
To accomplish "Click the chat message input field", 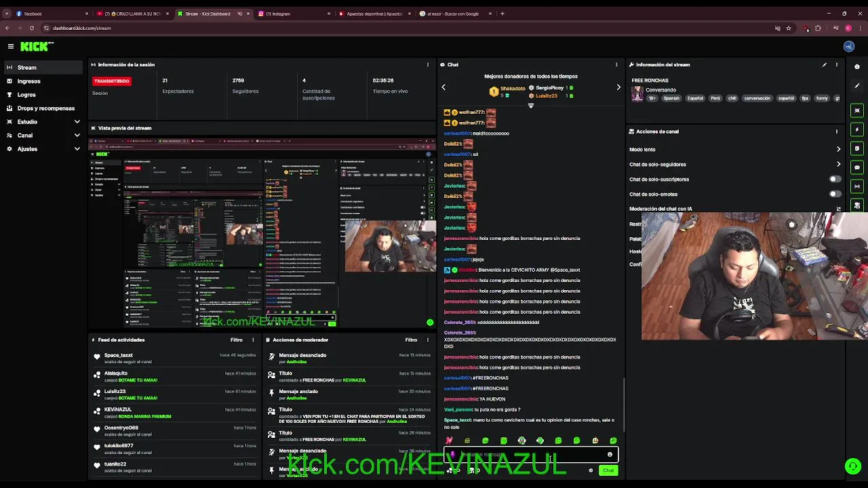I will (530, 455).
